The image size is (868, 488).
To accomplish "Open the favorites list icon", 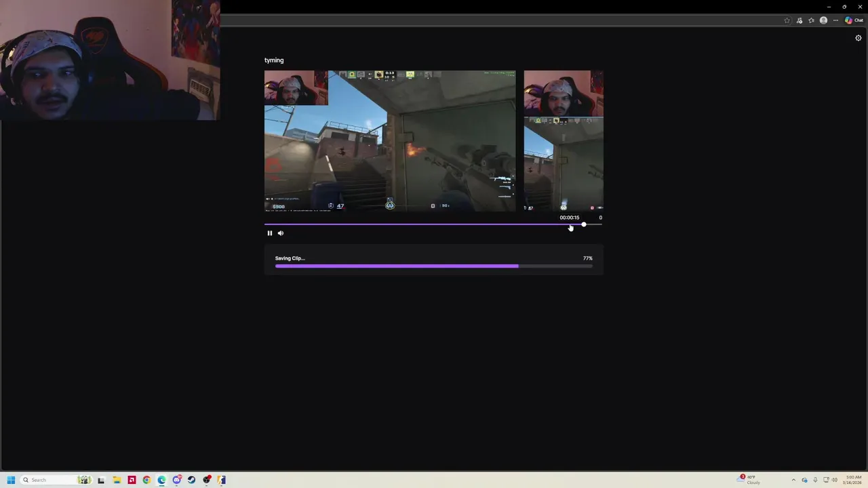I will click(x=811, y=20).
